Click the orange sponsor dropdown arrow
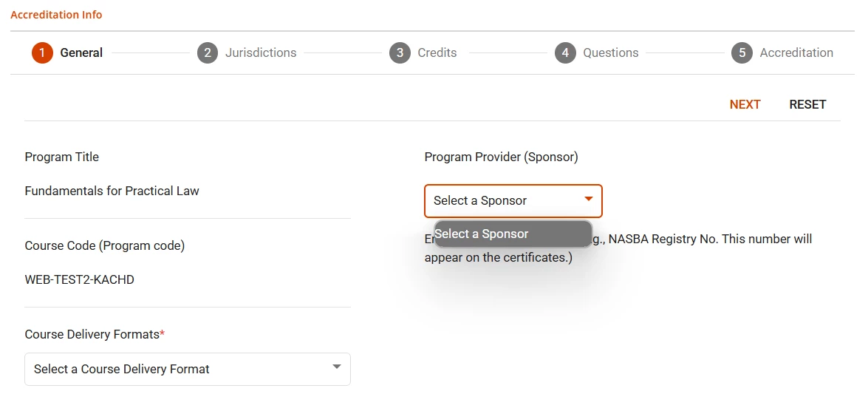The width and height of the screenshot is (868, 394). [x=589, y=199]
